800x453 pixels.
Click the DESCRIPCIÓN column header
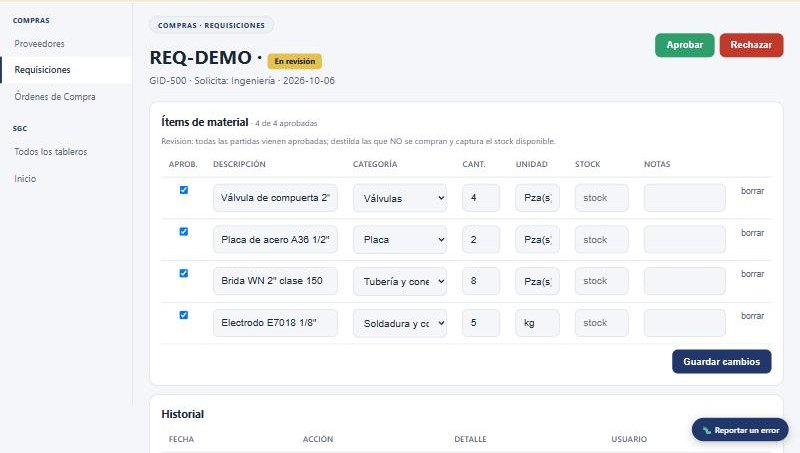click(x=239, y=164)
